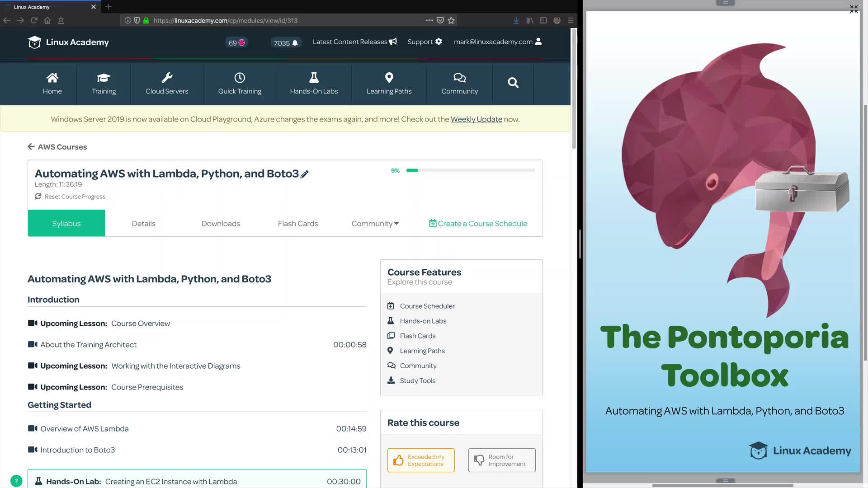Open the mark@linuxacademy.com account menu
868x488 pixels.
tap(497, 42)
